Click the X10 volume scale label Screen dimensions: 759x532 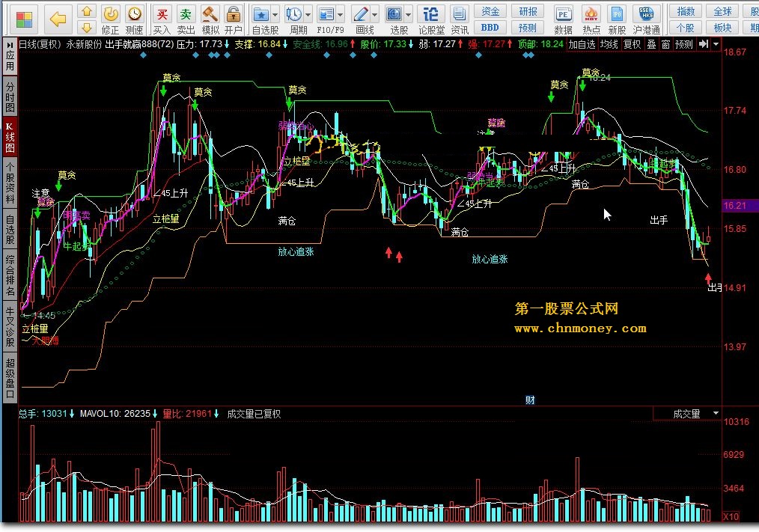pos(731,516)
